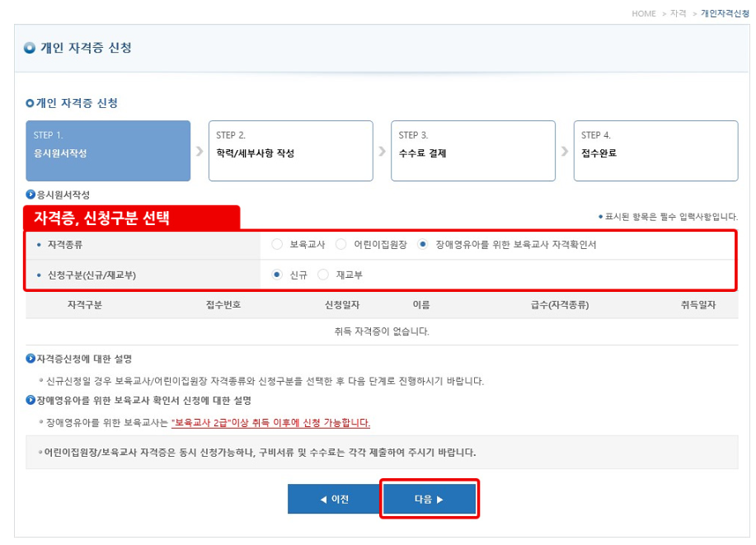756x545 pixels.
Task: Click the chevron between STEP 2 and STEP 3
Action: coord(382,151)
